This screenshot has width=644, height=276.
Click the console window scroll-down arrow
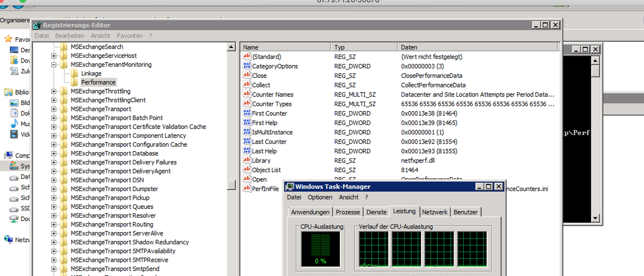595,218
